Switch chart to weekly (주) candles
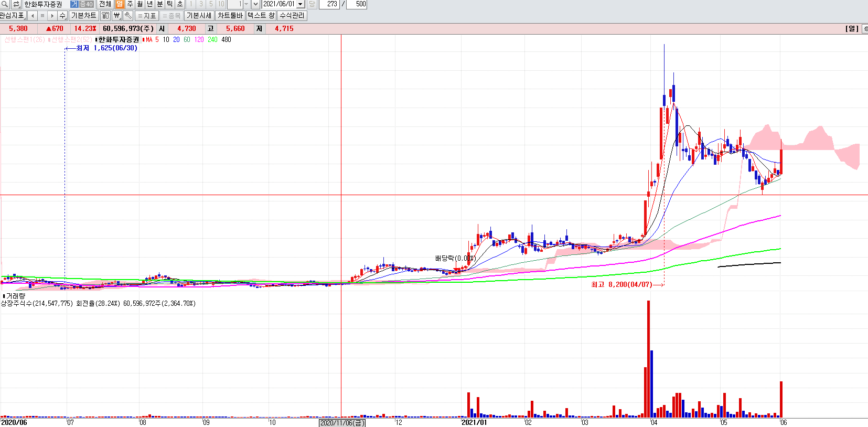The image size is (868, 427). point(130,4)
